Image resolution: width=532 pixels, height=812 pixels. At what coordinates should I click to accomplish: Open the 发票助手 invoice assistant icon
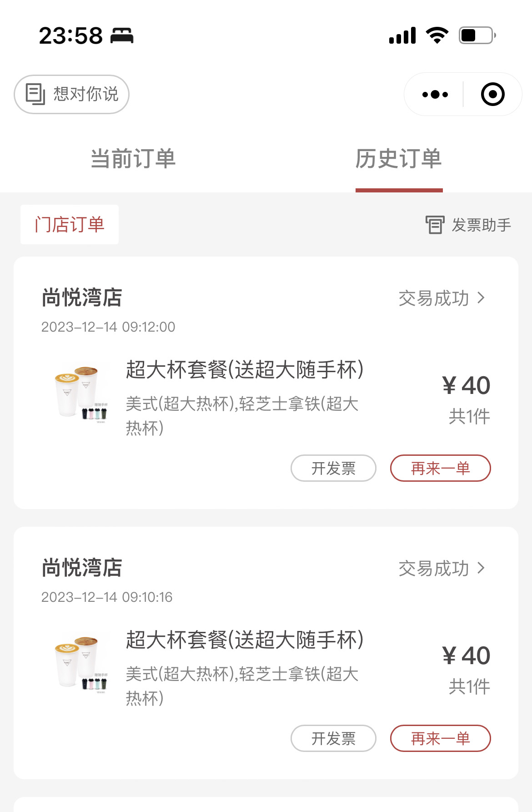point(435,225)
